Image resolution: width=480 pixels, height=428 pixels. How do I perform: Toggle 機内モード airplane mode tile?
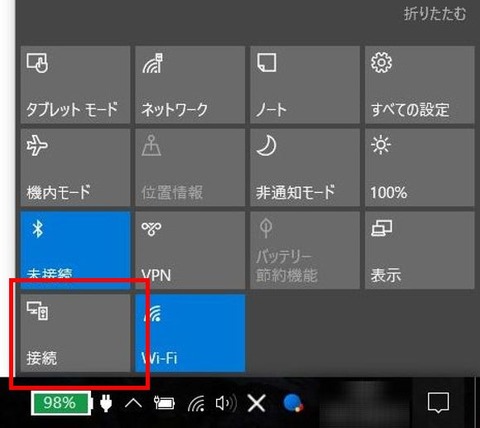[x=75, y=167]
